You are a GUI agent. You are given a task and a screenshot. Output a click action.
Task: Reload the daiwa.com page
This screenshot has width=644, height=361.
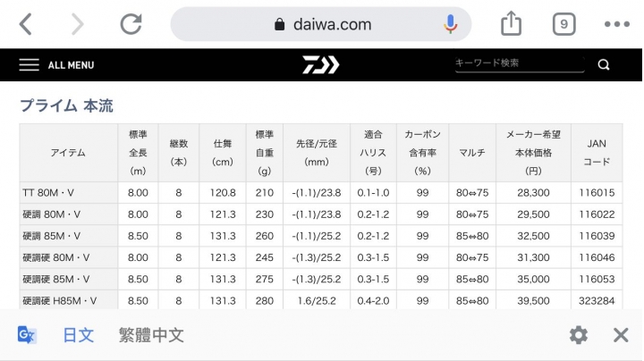[131, 24]
